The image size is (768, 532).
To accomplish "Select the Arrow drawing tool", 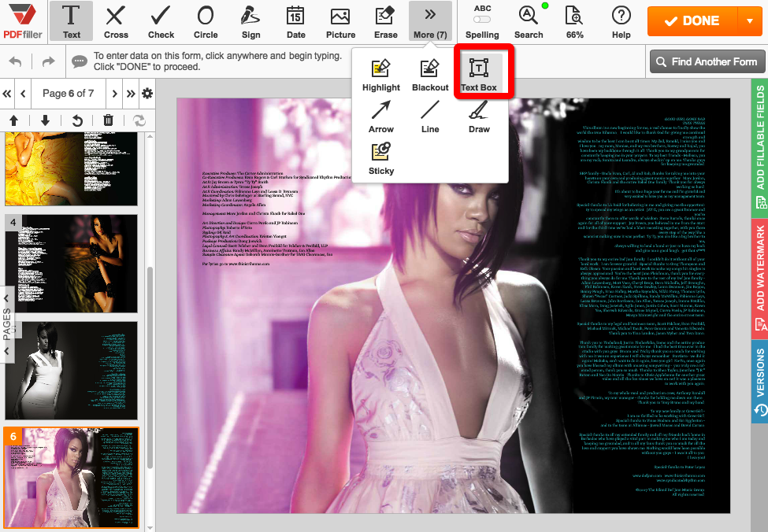I will tap(381, 116).
